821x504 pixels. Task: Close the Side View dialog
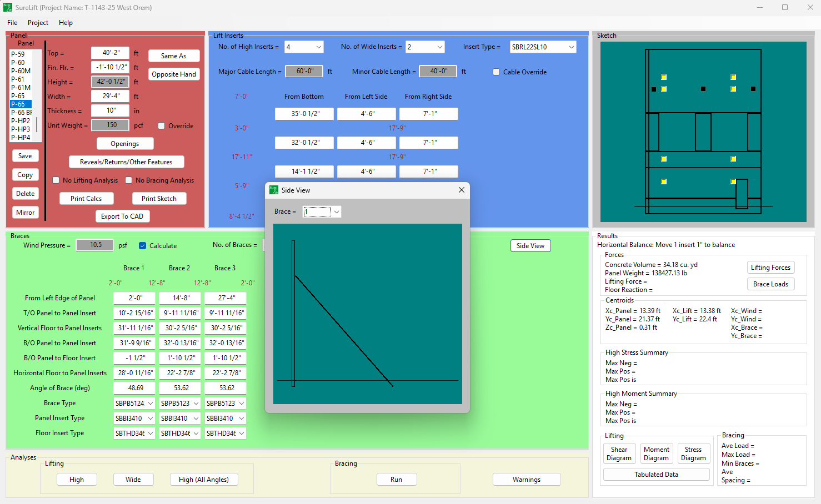[461, 190]
